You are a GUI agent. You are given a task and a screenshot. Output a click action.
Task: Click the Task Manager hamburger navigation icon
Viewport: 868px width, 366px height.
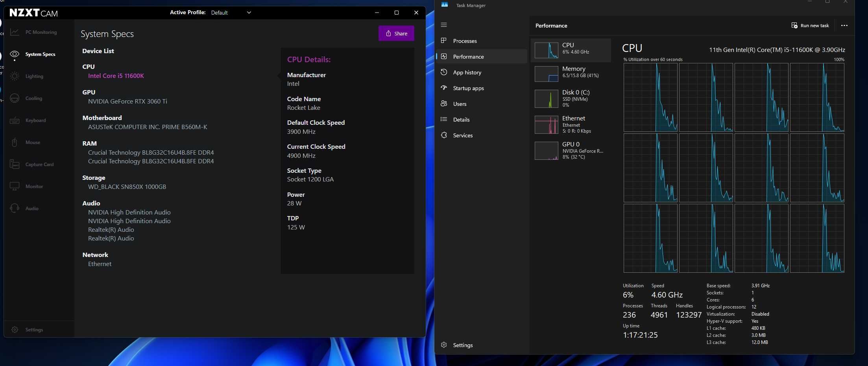click(x=444, y=25)
